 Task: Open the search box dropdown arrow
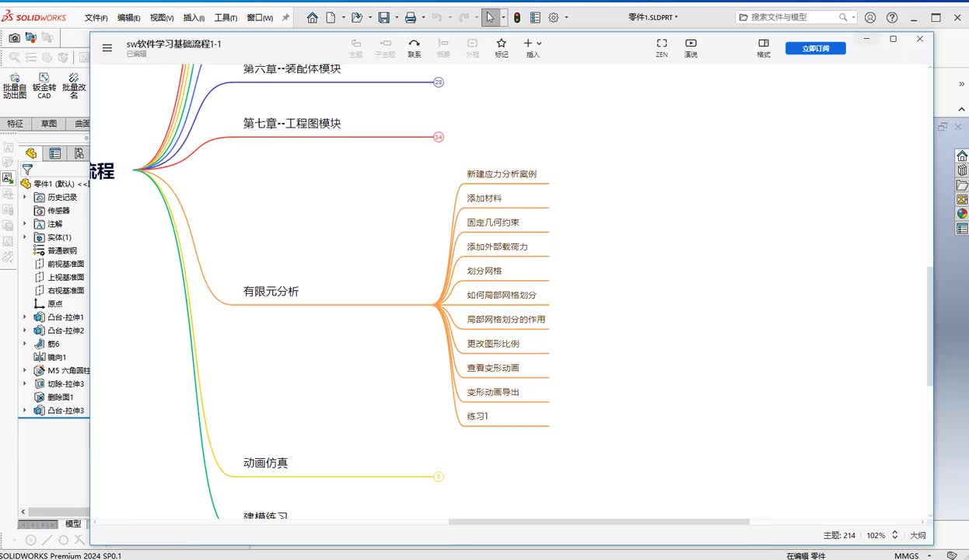tap(853, 17)
